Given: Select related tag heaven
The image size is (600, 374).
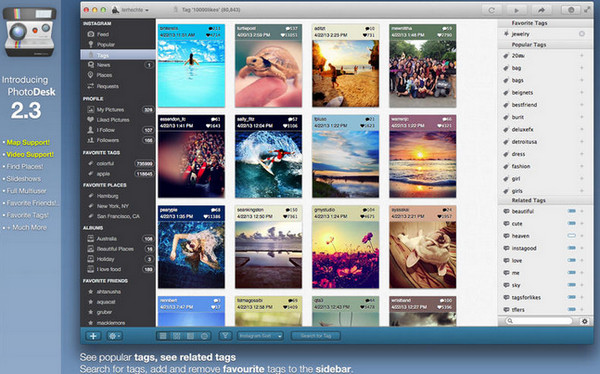Looking at the screenshot, I should [520, 236].
